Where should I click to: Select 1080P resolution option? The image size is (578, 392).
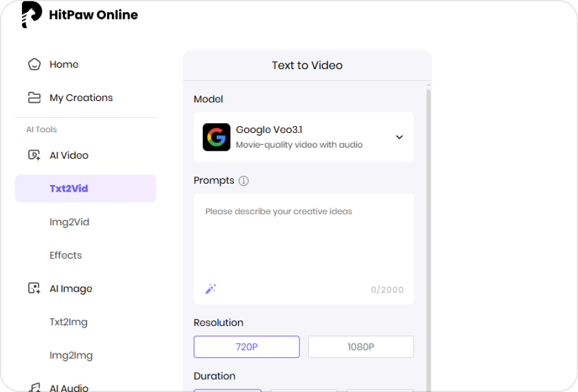click(361, 347)
